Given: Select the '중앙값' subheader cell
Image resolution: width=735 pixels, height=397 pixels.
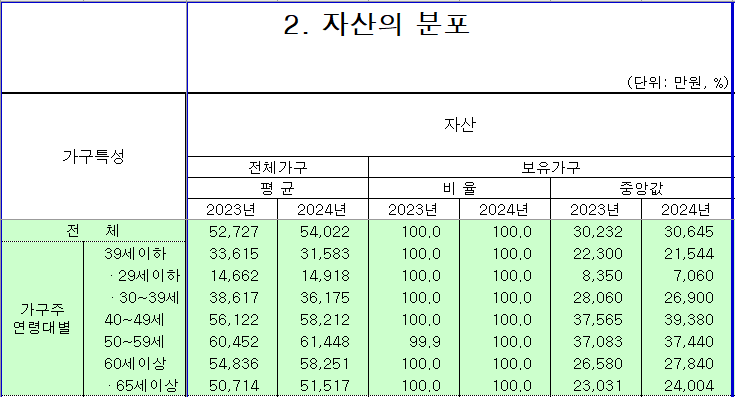Looking at the screenshot, I should click(x=641, y=188).
